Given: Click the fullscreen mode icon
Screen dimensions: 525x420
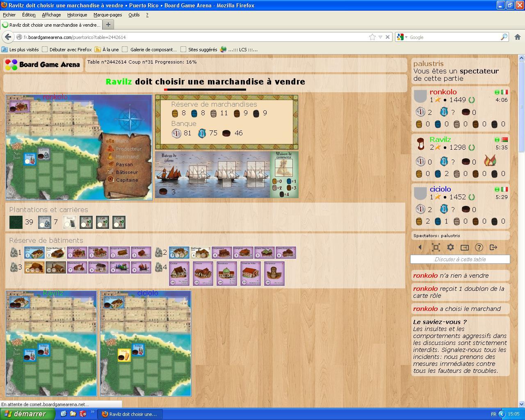Looking at the screenshot, I should (436, 247).
